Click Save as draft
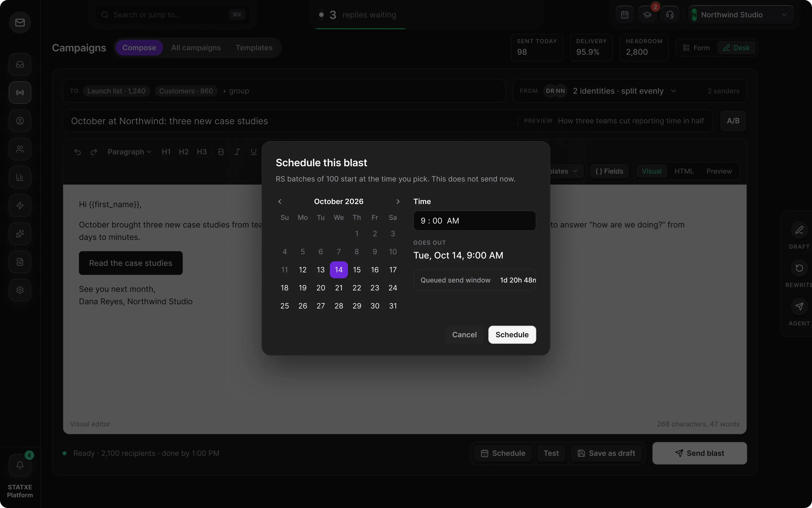This screenshot has width=812, height=508. point(606,453)
